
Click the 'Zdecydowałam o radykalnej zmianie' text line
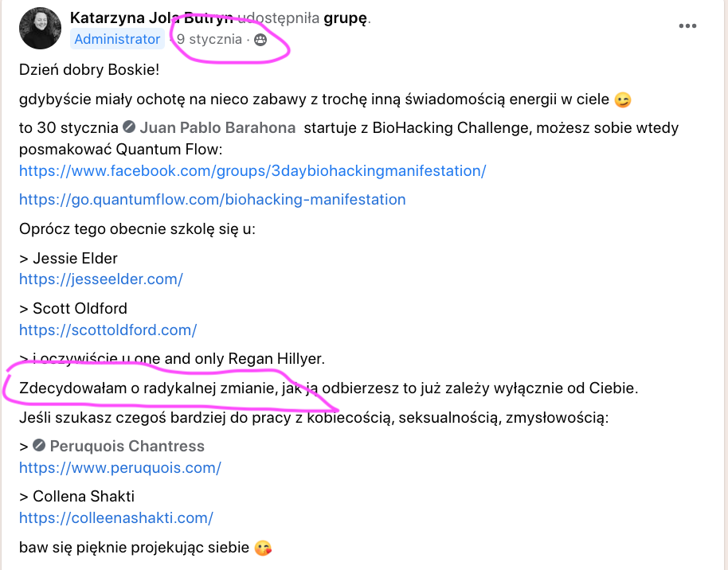pos(328,388)
